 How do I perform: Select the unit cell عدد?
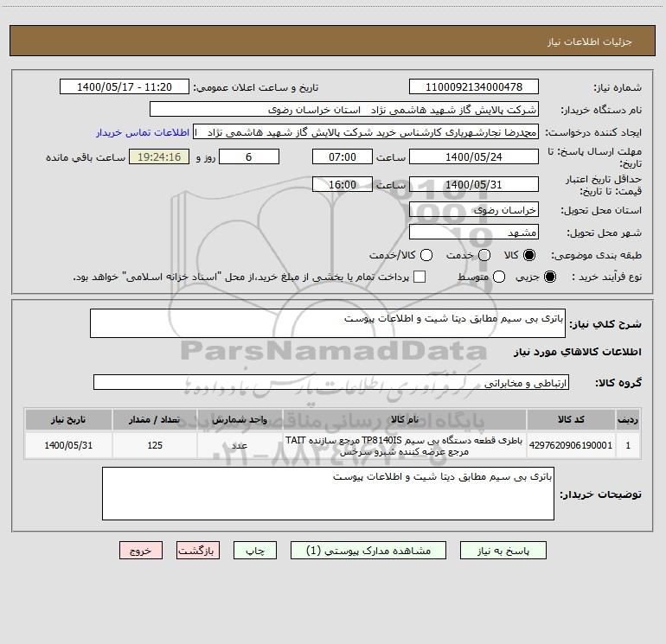[x=240, y=445]
